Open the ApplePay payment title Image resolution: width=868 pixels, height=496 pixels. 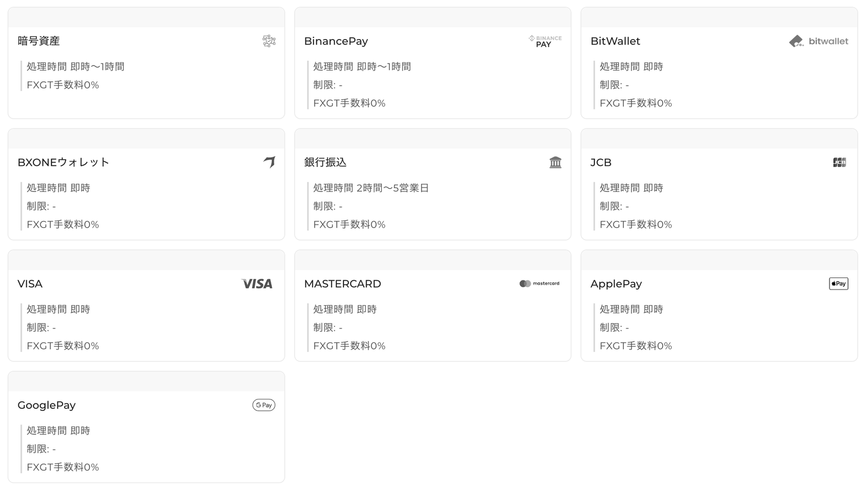click(616, 284)
